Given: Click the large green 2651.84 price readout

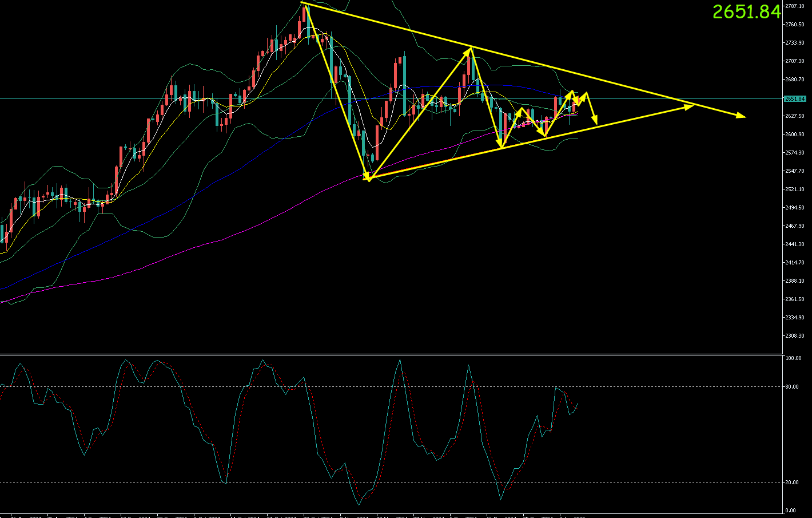Looking at the screenshot, I should [x=746, y=11].
